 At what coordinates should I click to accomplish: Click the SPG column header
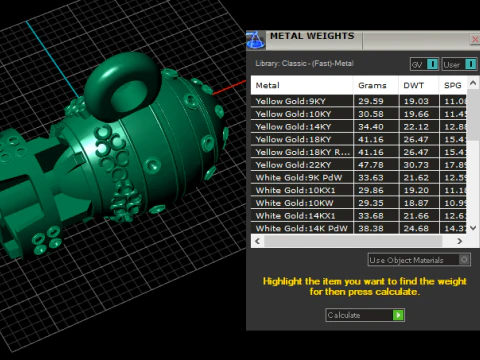pyautogui.click(x=453, y=85)
